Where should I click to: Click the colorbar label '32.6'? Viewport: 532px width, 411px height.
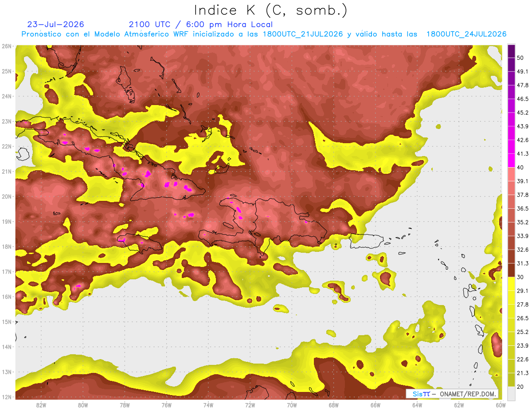[523, 250]
